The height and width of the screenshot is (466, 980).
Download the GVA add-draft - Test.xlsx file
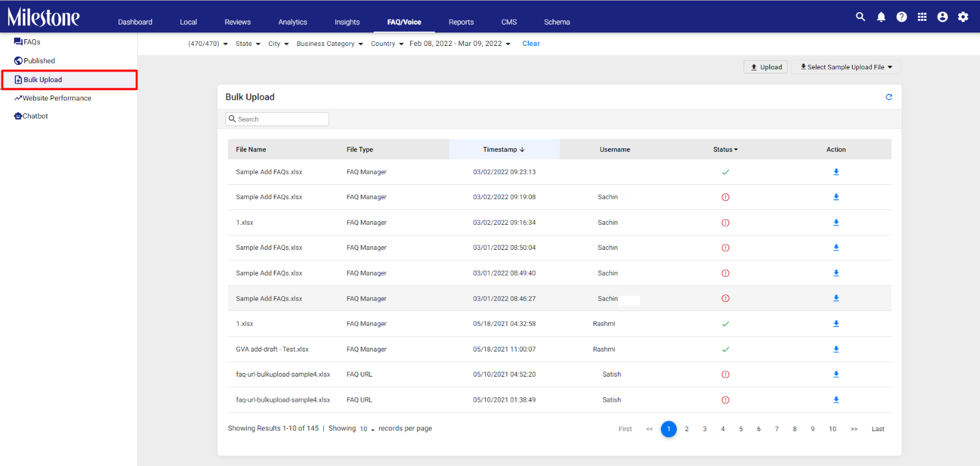coord(836,349)
